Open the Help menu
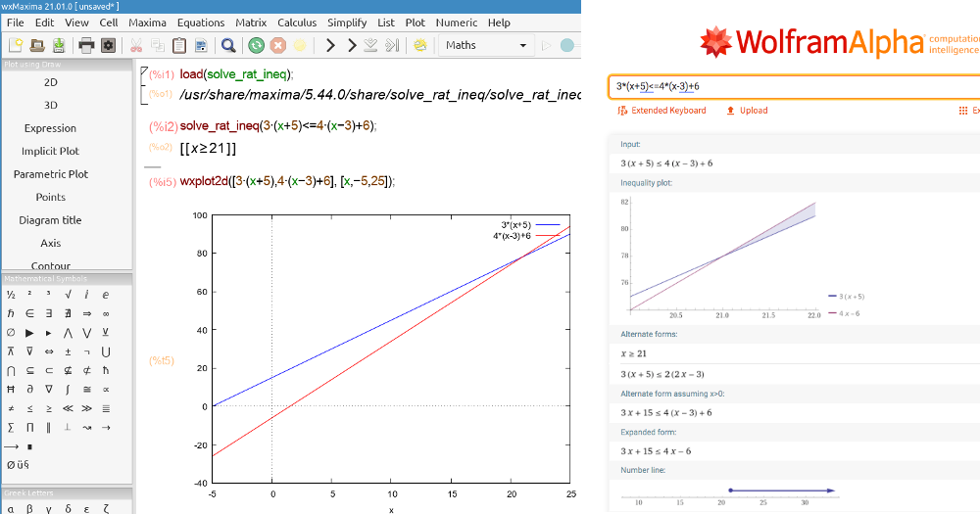This screenshot has width=980, height=514. tap(499, 23)
